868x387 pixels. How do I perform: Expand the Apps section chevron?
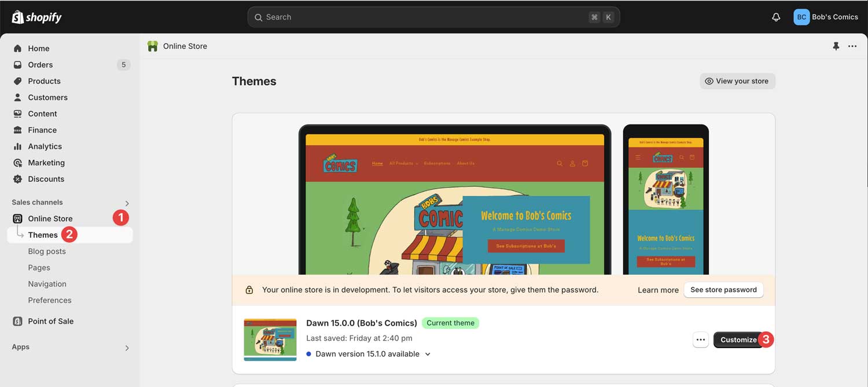click(127, 348)
